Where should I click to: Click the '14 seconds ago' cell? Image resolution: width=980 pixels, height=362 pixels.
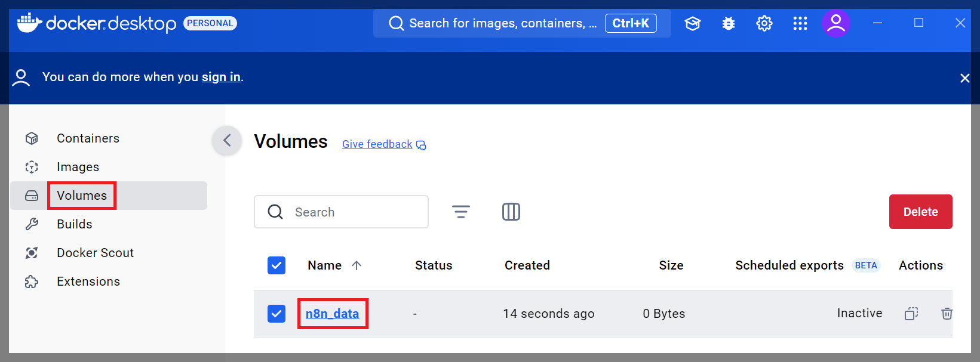(548, 314)
